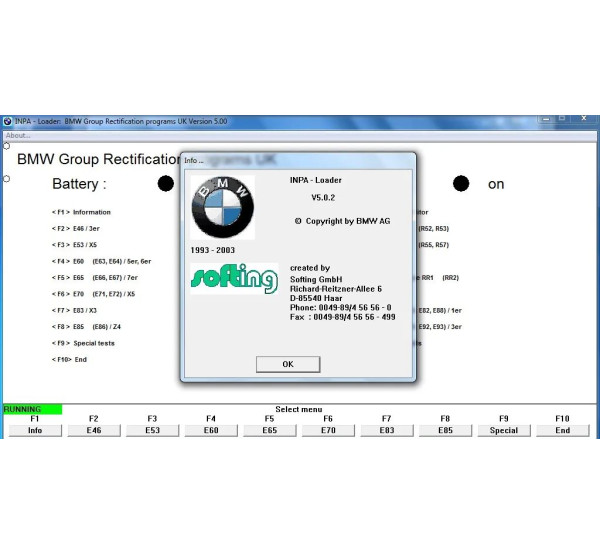
Task: Click the green RUNNING status indicator
Action: (31, 409)
